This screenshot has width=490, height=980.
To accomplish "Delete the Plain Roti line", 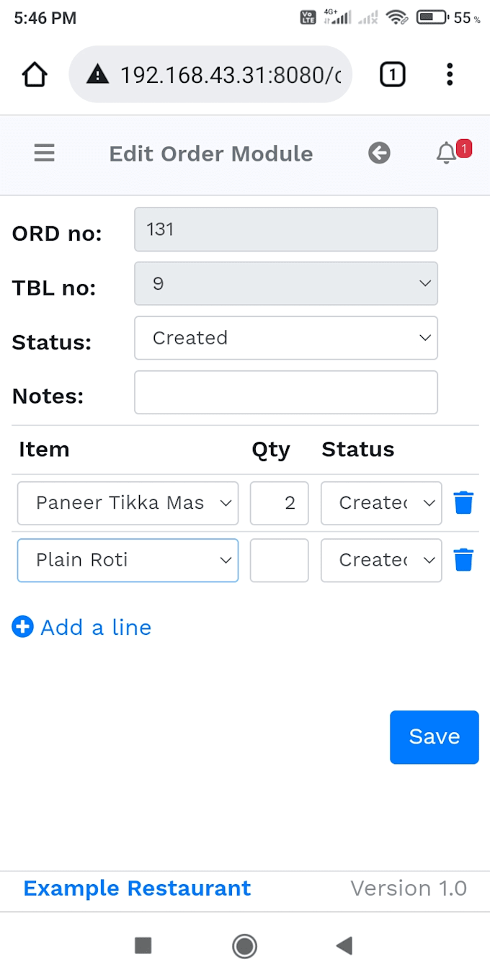I will click(x=463, y=559).
